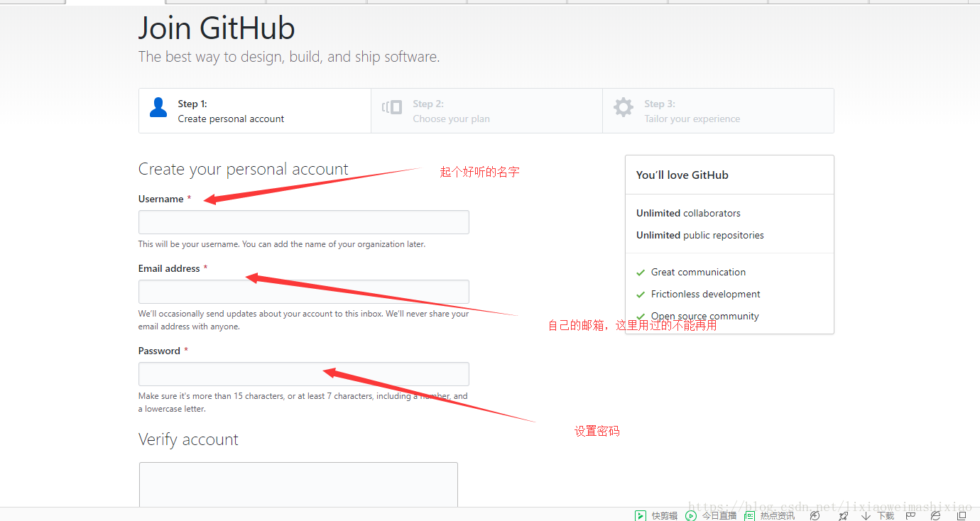Click the gear icon in Step 3
The image size is (980, 521).
pyautogui.click(x=624, y=107)
